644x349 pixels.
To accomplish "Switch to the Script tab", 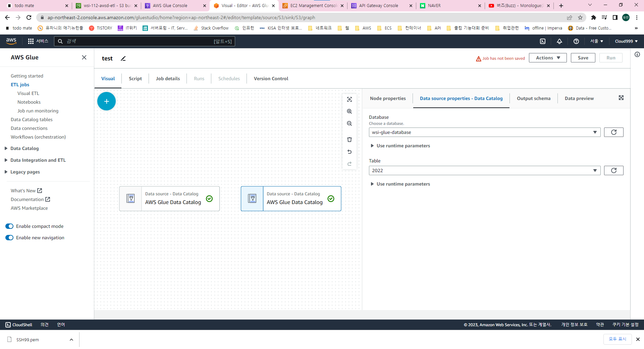I will coord(135,79).
